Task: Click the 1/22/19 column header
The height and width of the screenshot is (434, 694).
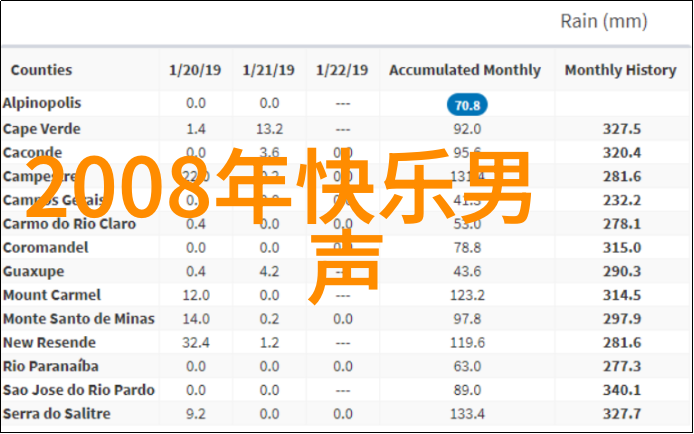Action: [x=342, y=70]
